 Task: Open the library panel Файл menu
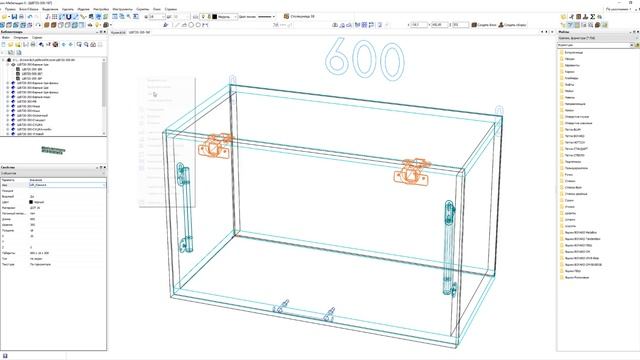point(6,38)
